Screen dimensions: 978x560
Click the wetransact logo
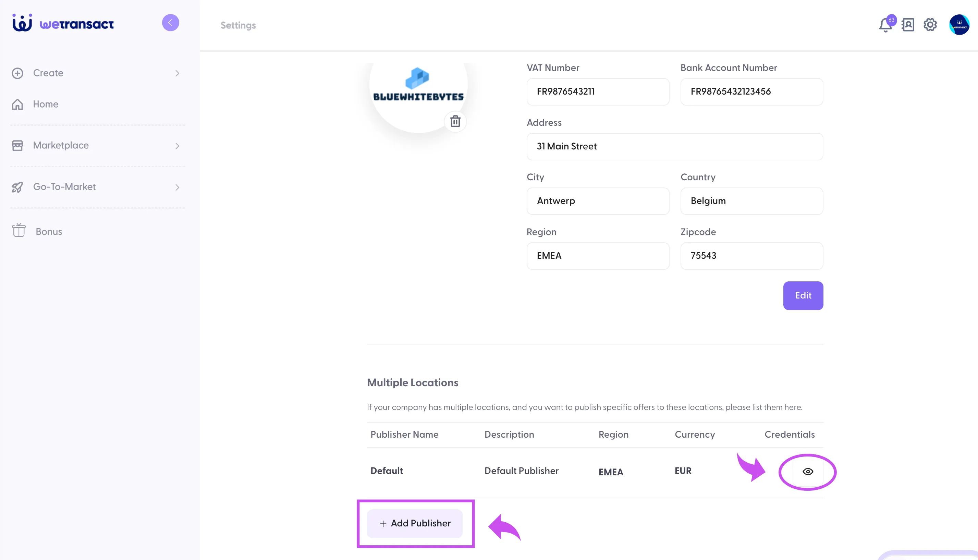pyautogui.click(x=63, y=23)
